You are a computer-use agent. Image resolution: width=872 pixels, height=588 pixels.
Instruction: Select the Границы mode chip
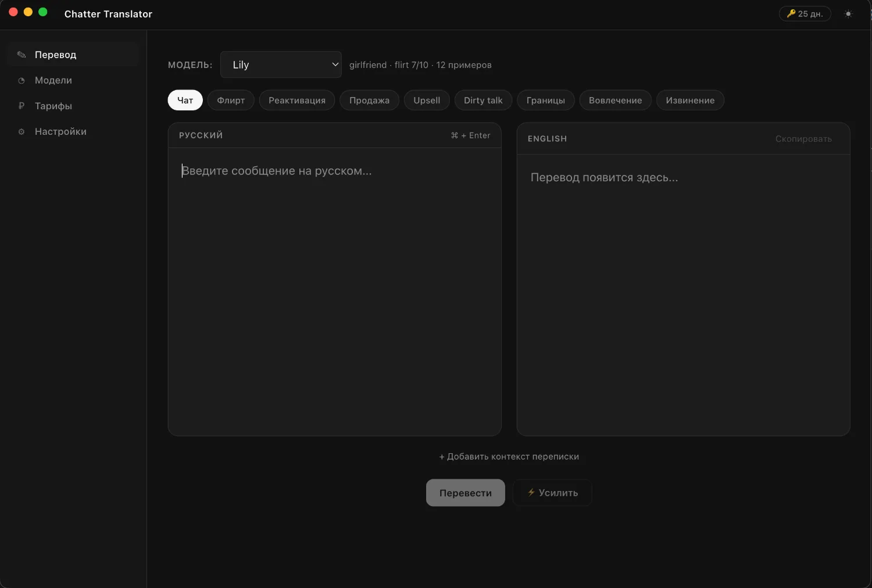[x=546, y=100]
